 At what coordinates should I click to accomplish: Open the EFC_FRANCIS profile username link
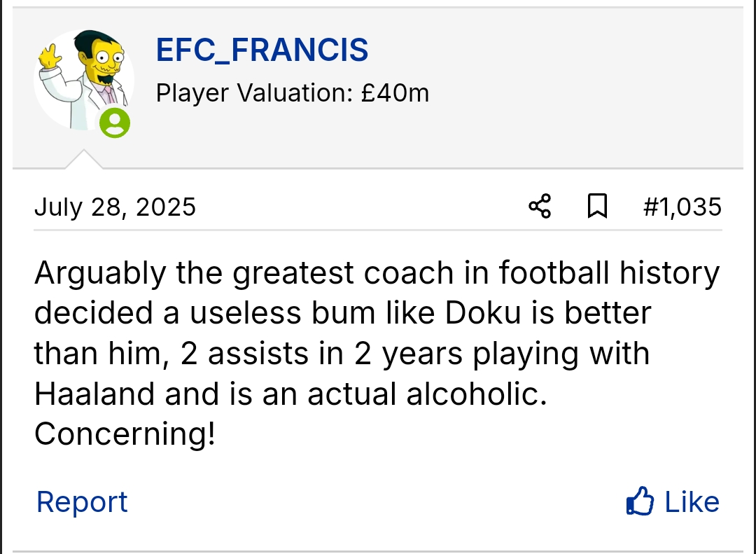point(262,50)
